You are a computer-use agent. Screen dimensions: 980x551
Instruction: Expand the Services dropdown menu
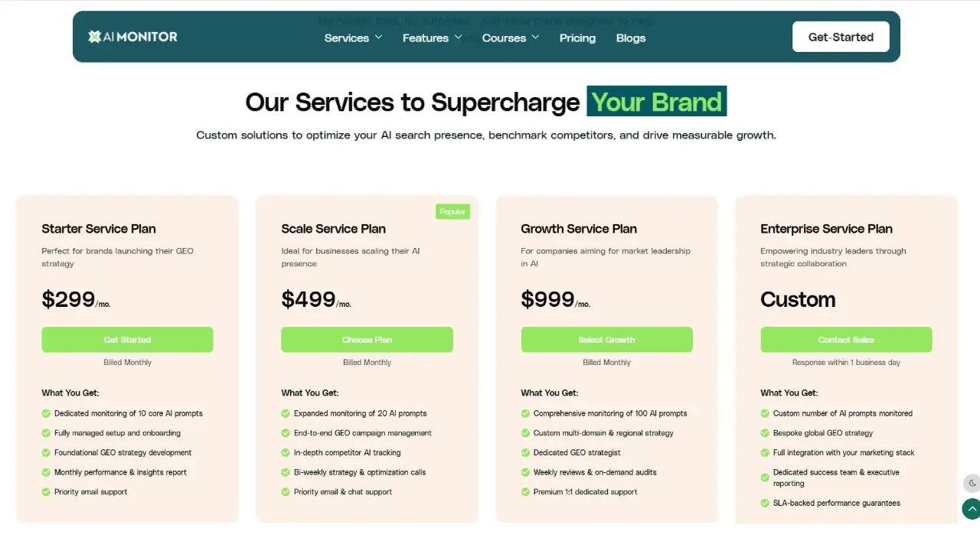tap(353, 37)
